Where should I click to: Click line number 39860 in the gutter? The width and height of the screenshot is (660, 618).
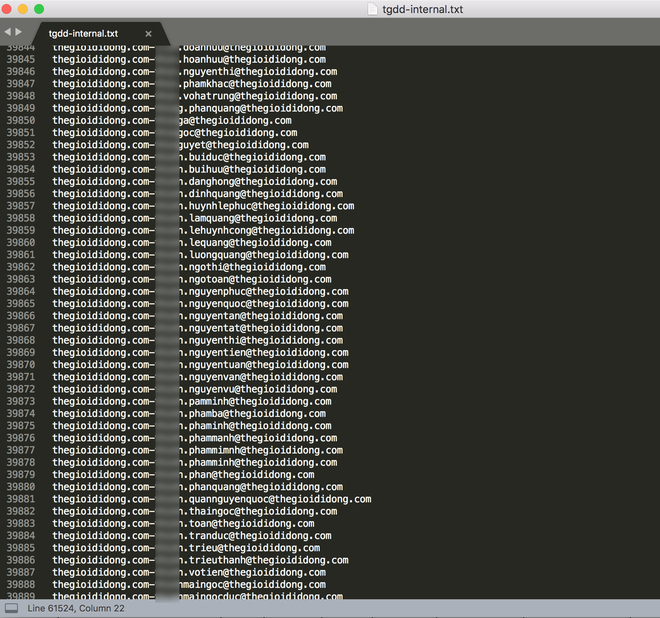click(x=20, y=243)
